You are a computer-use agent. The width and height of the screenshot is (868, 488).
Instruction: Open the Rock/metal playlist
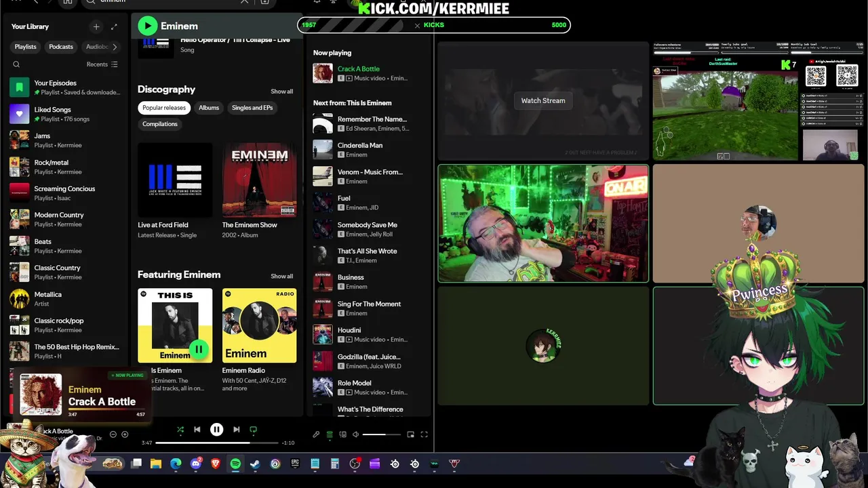click(x=66, y=167)
